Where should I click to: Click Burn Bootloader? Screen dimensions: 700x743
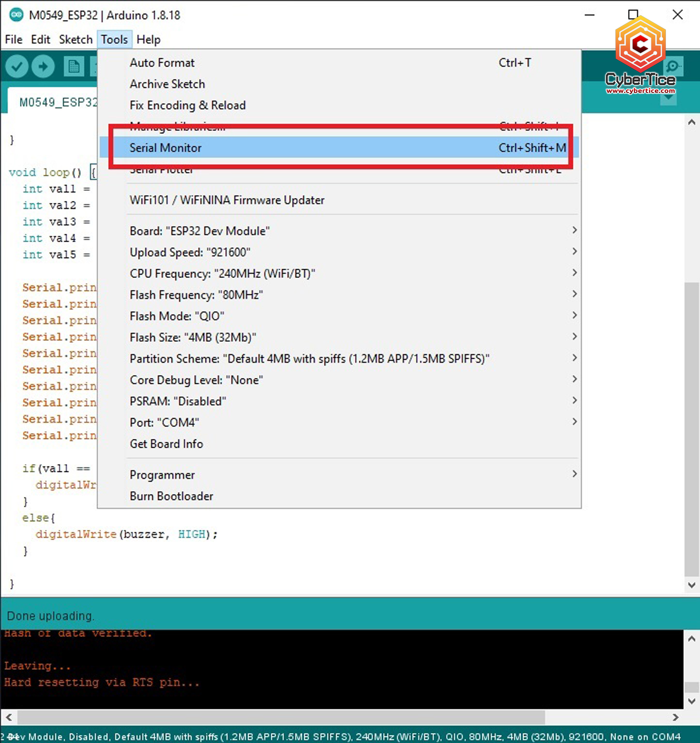coord(171,496)
